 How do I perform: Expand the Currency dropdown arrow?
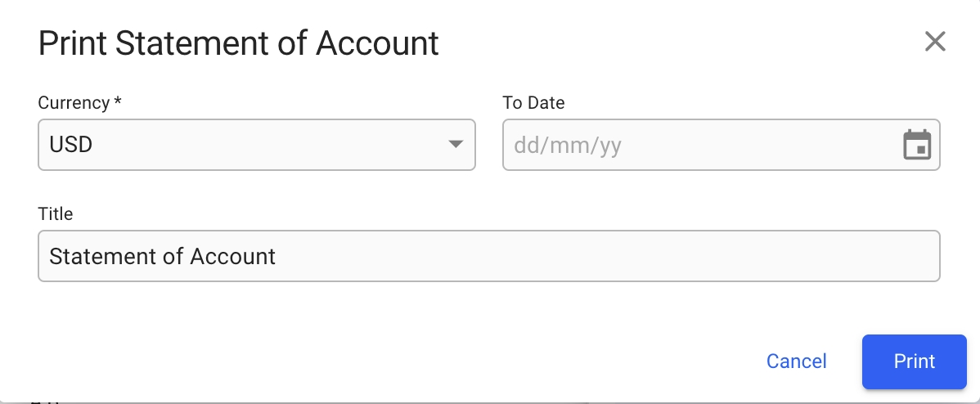click(x=456, y=145)
